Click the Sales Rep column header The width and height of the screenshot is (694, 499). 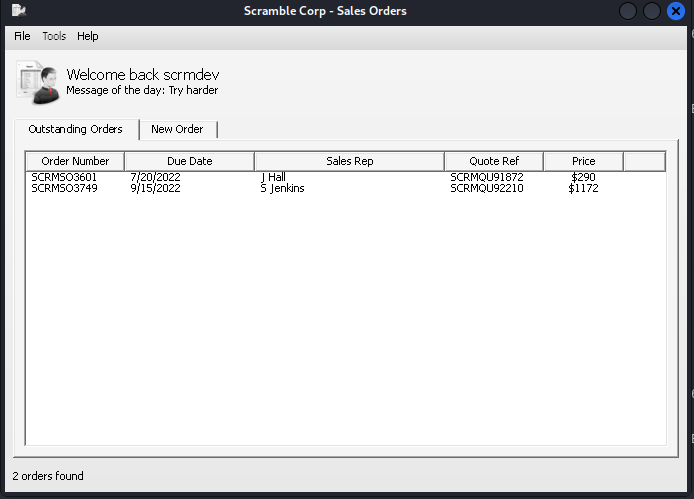pyautogui.click(x=349, y=161)
